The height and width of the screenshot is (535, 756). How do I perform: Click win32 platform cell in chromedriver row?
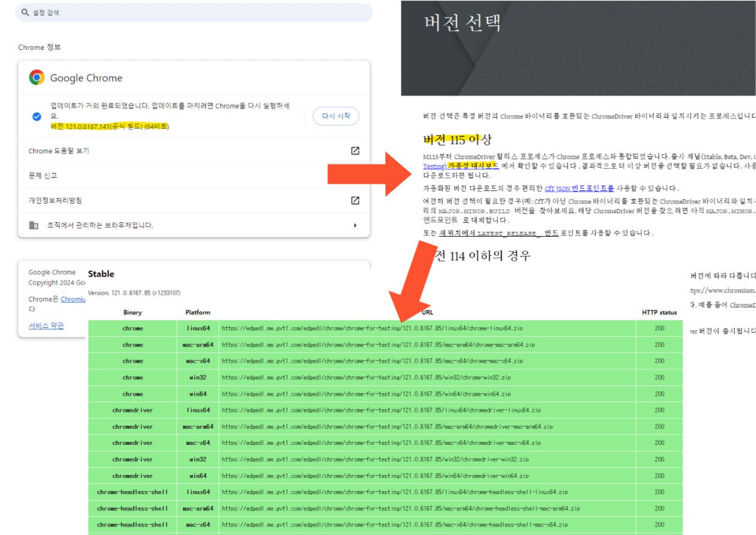click(x=198, y=459)
